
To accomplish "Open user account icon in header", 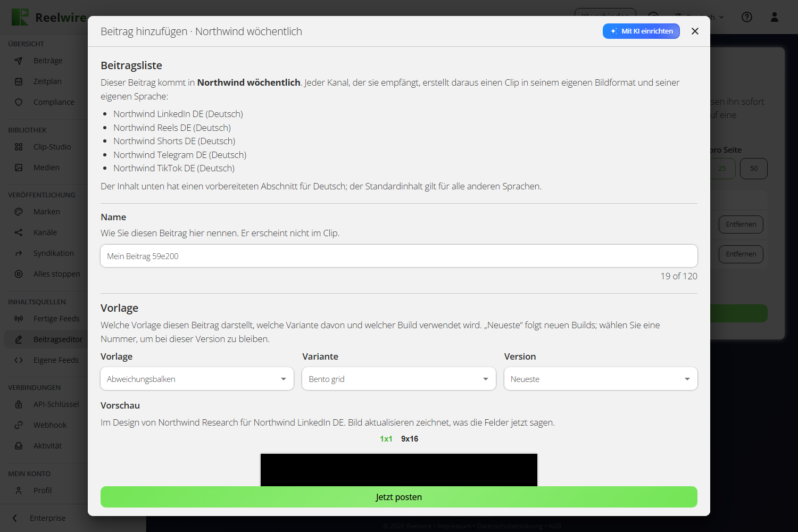I will (775, 17).
